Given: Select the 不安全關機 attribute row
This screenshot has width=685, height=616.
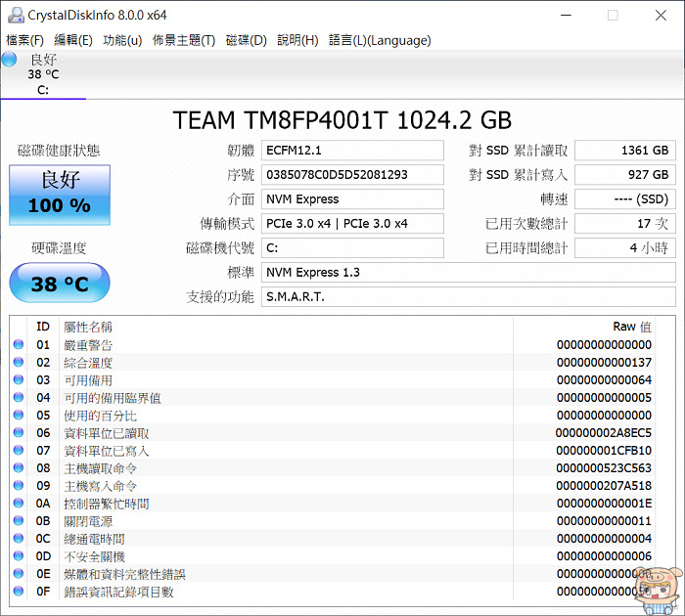Looking at the screenshot, I should 333,556.
